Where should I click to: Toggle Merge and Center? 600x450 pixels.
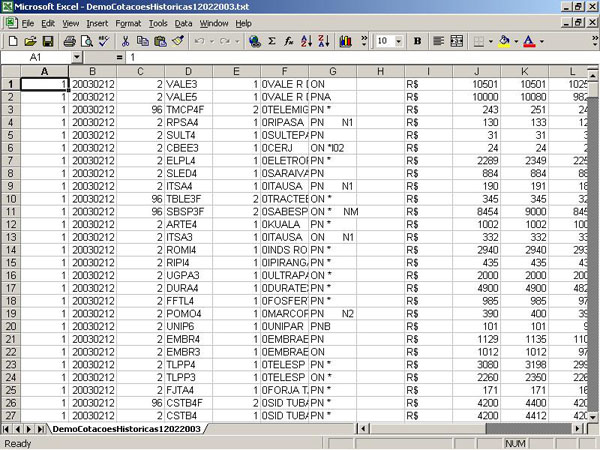point(459,42)
